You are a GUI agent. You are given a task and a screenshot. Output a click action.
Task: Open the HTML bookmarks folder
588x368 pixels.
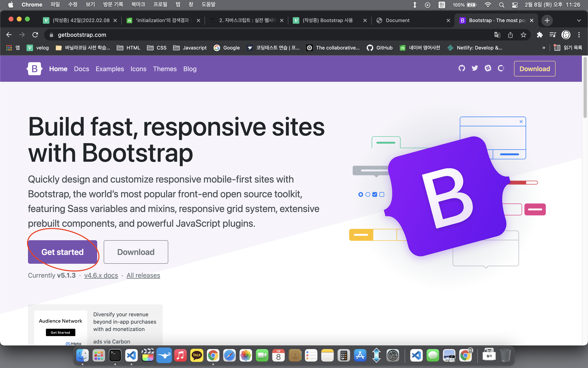[x=129, y=48]
